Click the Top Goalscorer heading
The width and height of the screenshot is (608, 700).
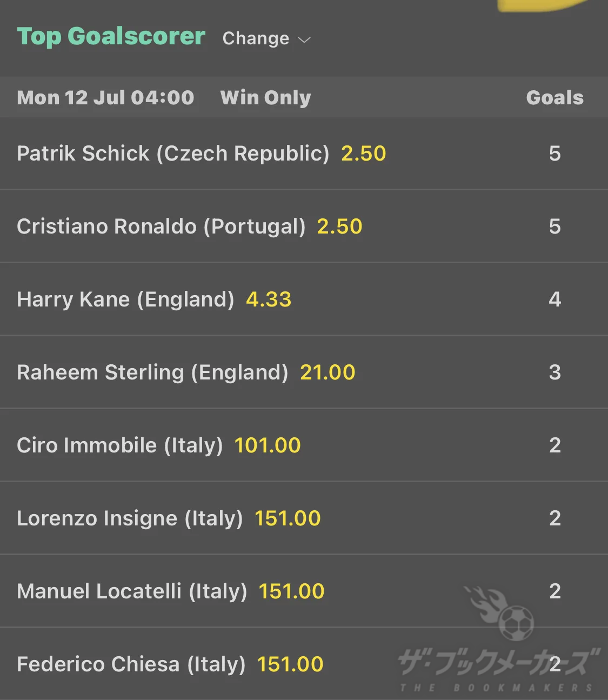pos(111,37)
